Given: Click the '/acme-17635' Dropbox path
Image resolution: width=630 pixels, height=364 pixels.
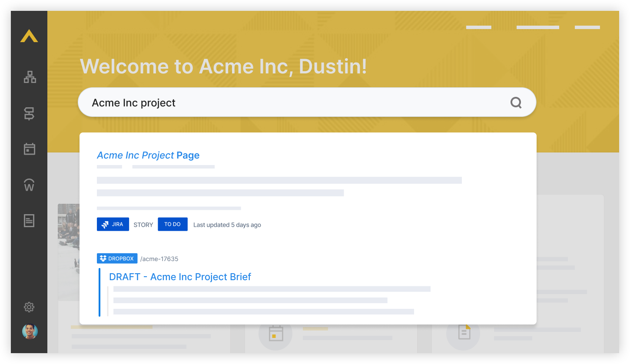Looking at the screenshot, I should 159,259.
